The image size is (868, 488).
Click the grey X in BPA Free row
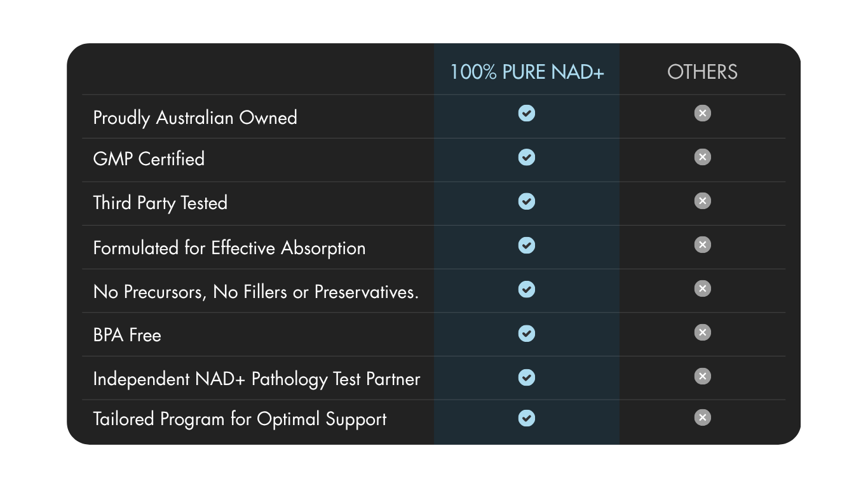pyautogui.click(x=702, y=333)
